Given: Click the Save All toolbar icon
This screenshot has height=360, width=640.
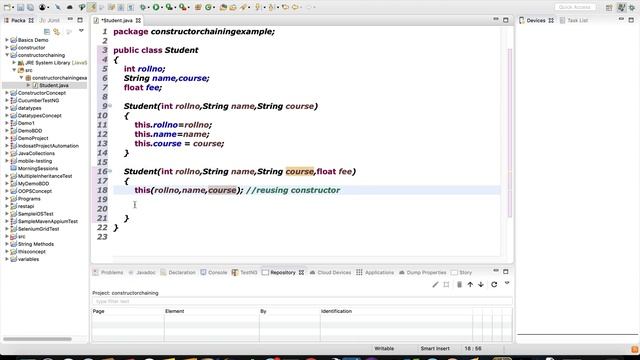Looking at the screenshot, I should pos(30,7).
